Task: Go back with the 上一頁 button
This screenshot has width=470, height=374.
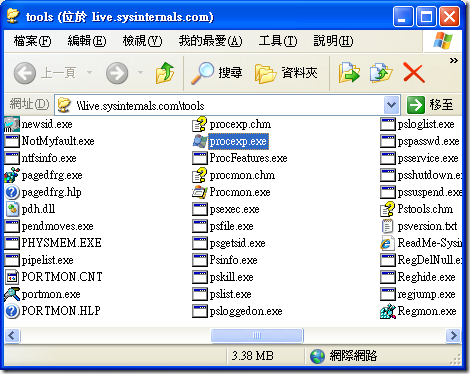Action: [45, 73]
